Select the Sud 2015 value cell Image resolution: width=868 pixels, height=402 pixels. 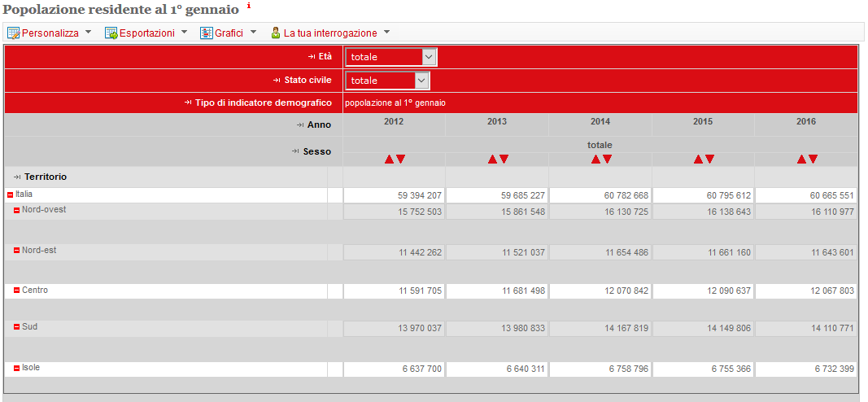click(703, 329)
